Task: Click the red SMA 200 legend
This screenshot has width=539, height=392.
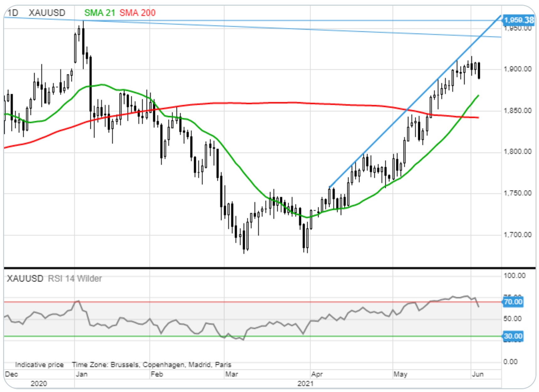Action: click(x=137, y=13)
